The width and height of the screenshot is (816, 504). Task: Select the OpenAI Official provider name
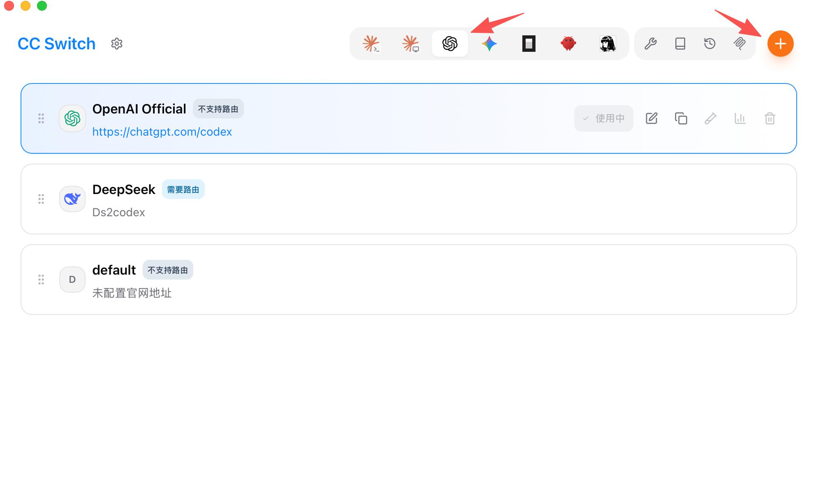[x=139, y=109]
